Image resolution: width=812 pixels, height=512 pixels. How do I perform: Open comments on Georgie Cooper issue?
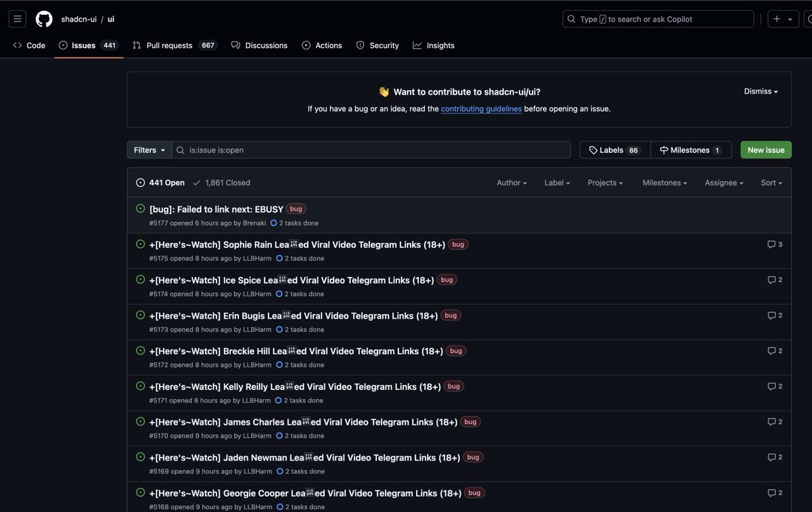coord(775,492)
